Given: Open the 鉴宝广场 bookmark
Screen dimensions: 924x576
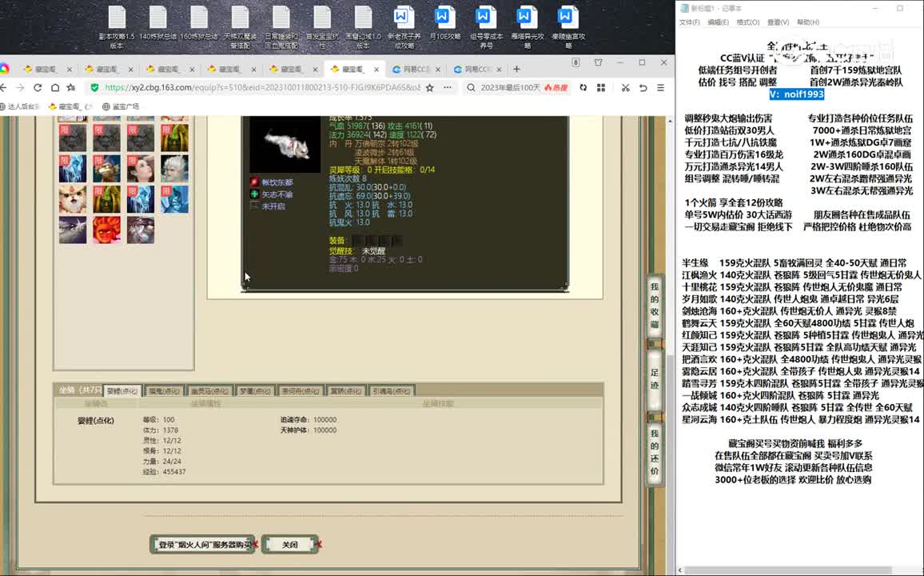Looking at the screenshot, I should [121, 106].
